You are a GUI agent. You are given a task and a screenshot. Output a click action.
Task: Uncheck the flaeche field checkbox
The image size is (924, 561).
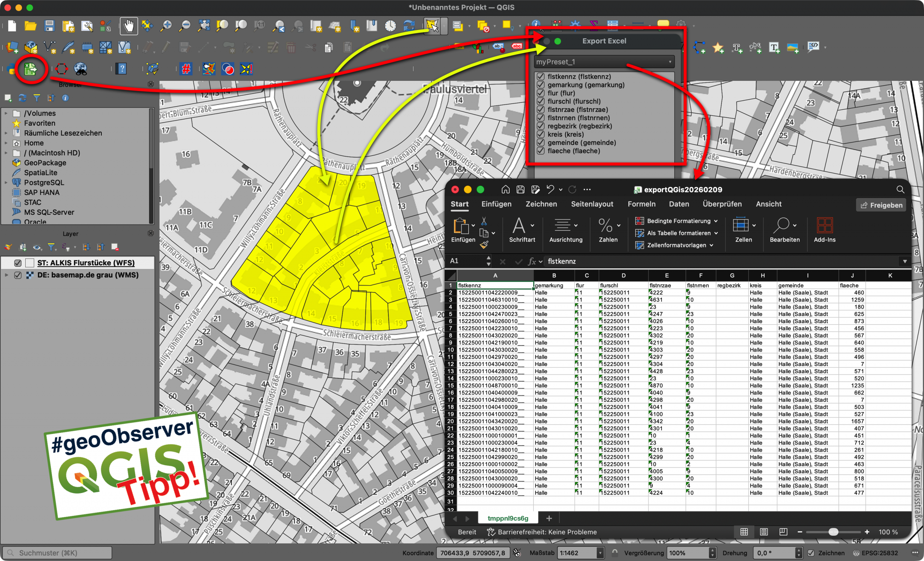[540, 151]
